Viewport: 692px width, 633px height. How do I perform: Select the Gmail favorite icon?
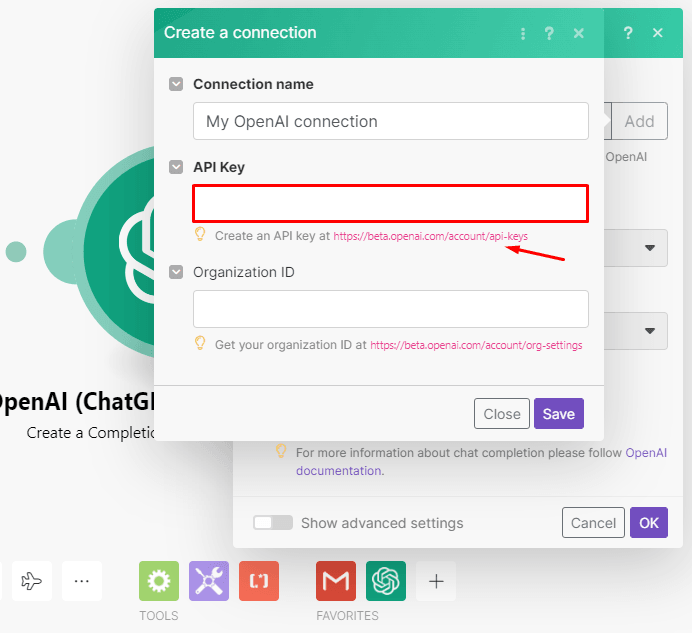pyautogui.click(x=336, y=581)
